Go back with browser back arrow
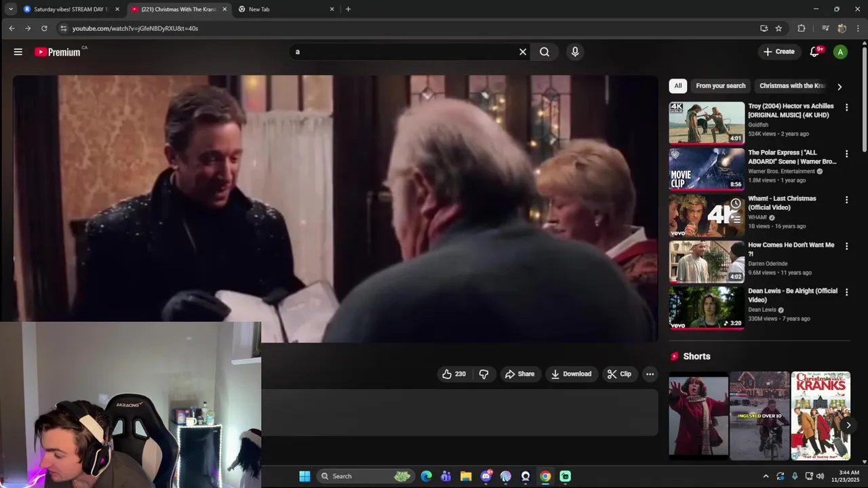This screenshot has width=868, height=488. pos(12,28)
